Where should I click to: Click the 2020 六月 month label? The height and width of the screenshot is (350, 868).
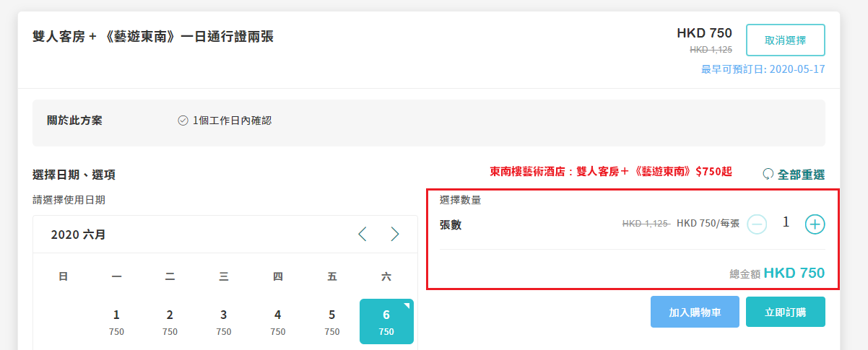78,235
